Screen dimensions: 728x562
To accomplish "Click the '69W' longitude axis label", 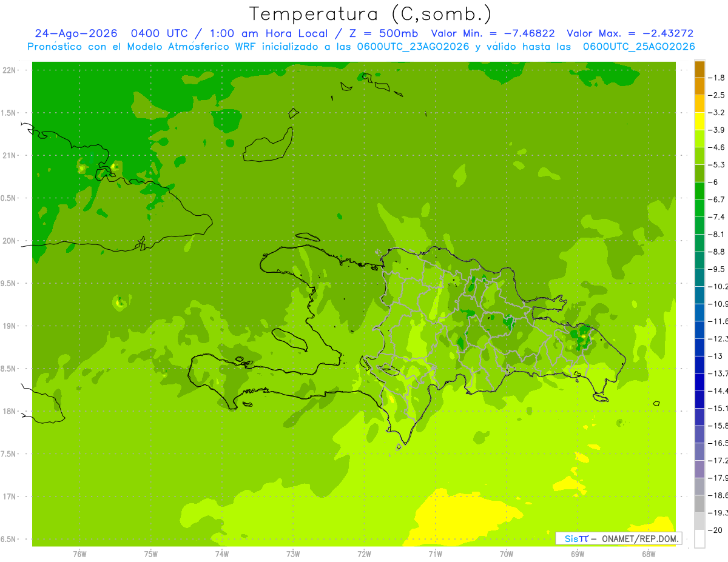I will click(578, 554).
